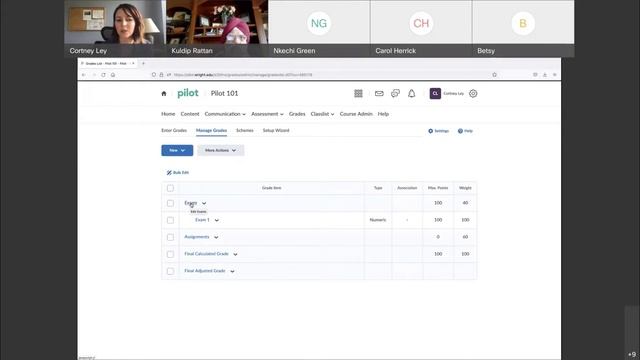The height and width of the screenshot is (360, 640).
Task: Select Kuldip Rattan's video thumbnail
Action: click(217, 28)
